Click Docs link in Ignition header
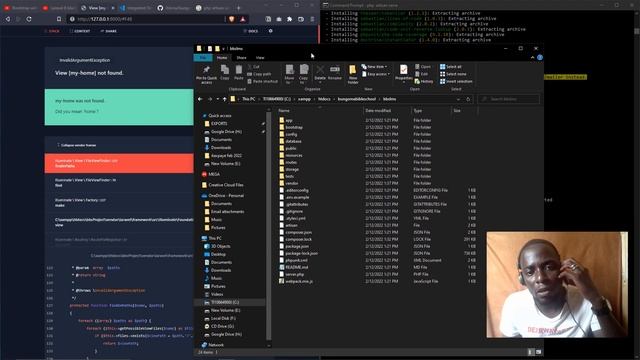Image resolution: width=640 pixels, height=360 pixels. point(251,31)
